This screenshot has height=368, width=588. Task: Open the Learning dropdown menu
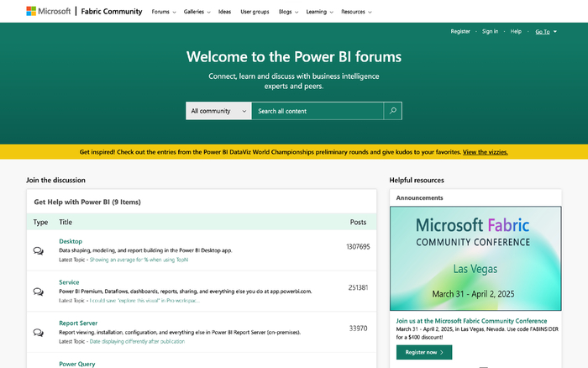point(319,12)
